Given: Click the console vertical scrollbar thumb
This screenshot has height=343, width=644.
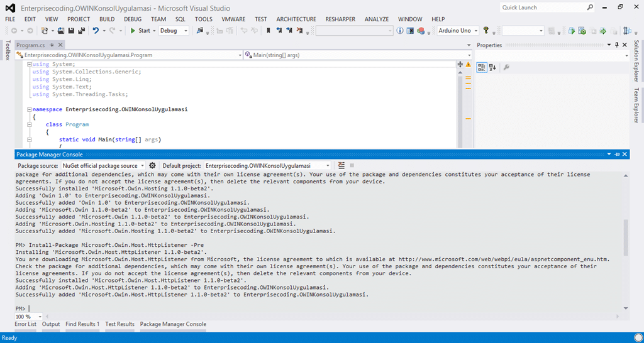Looking at the screenshot, I should 626,237.
